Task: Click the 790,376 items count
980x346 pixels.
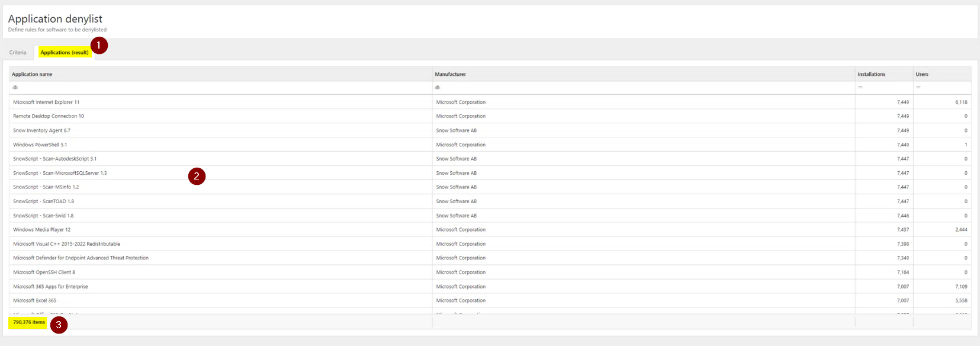Action: pos(29,322)
